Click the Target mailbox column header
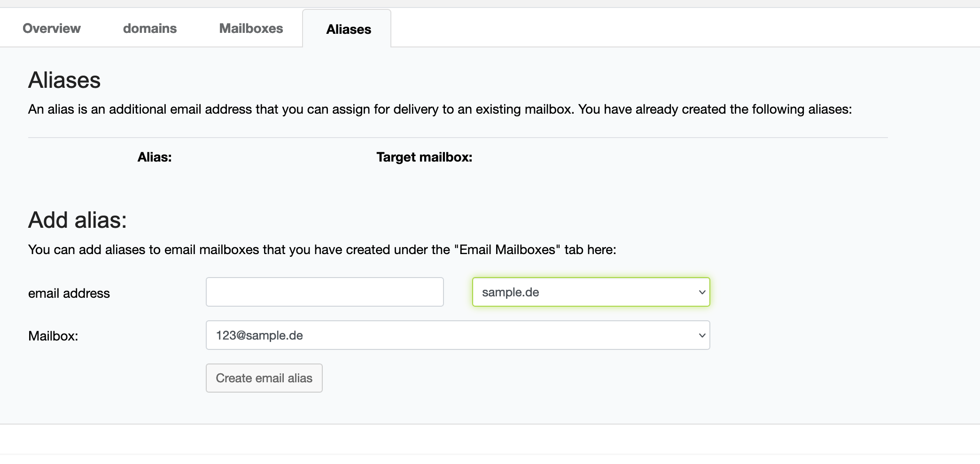 [x=424, y=157]
